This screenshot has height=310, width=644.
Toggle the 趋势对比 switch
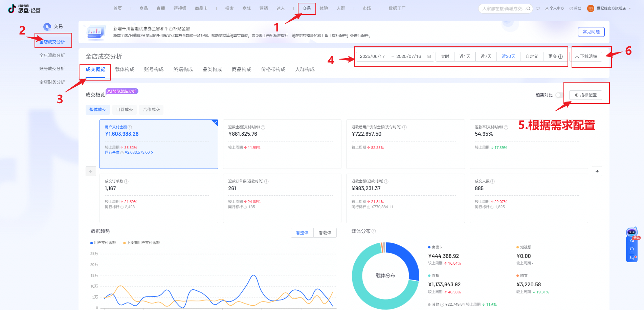point(560,95)
